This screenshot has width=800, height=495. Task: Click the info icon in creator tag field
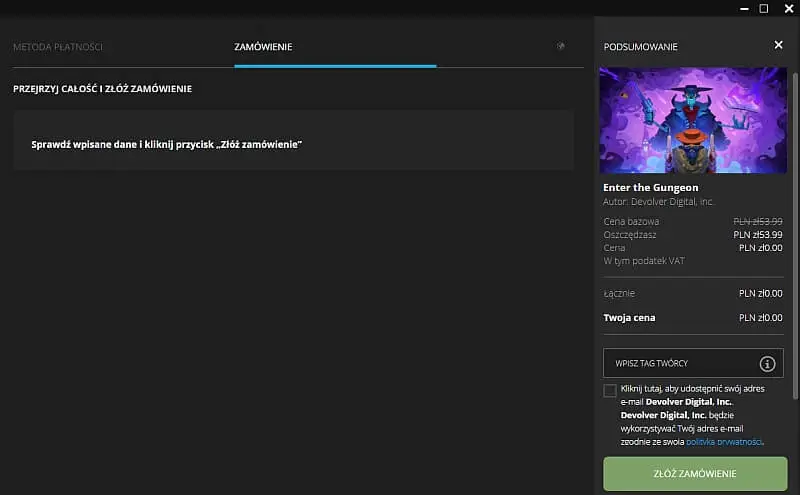coord(767,364)
